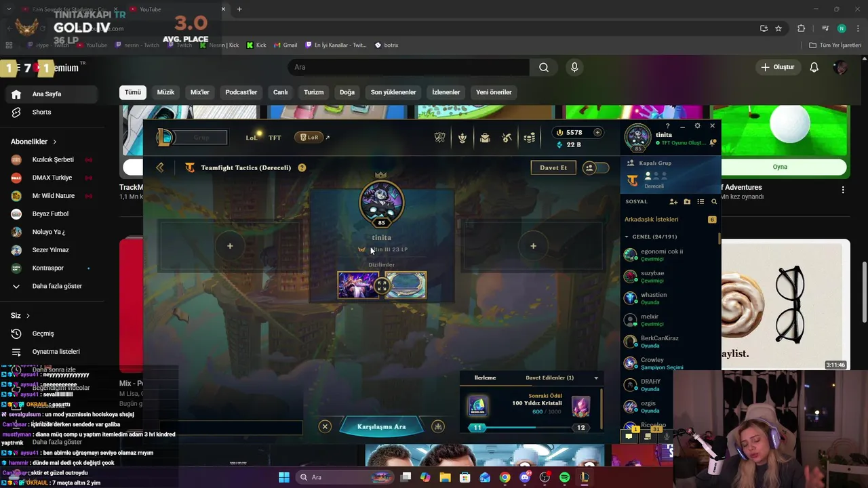This screenshot has width=868, height=488.
Task: Click YouTube Oluştur create button
Action: point(777,67)
